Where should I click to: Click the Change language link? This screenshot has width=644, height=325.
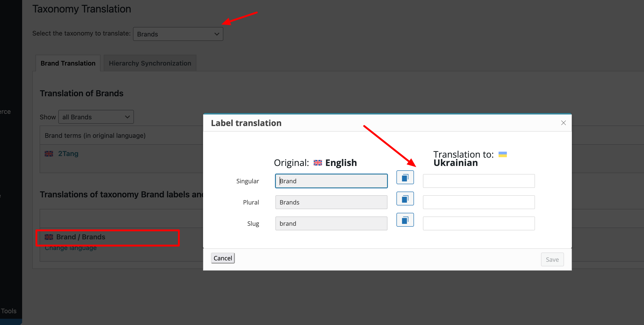[71, 248]
